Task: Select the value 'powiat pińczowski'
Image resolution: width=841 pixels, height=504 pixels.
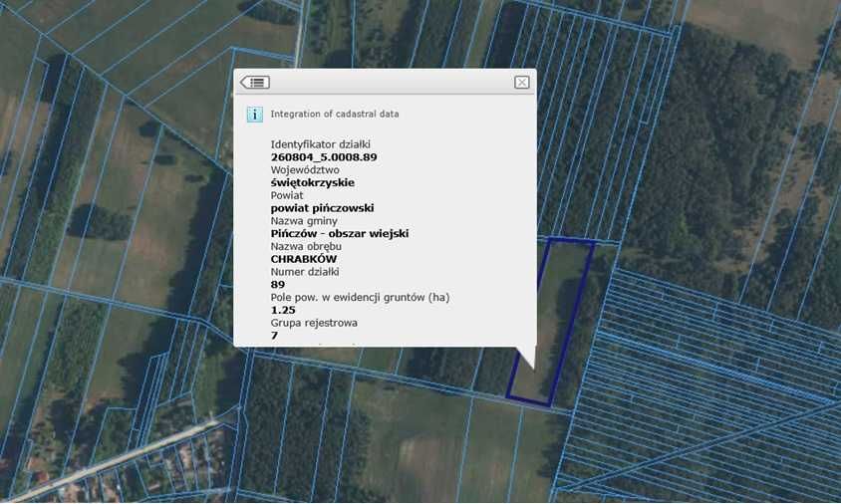Action: [322, 208]
